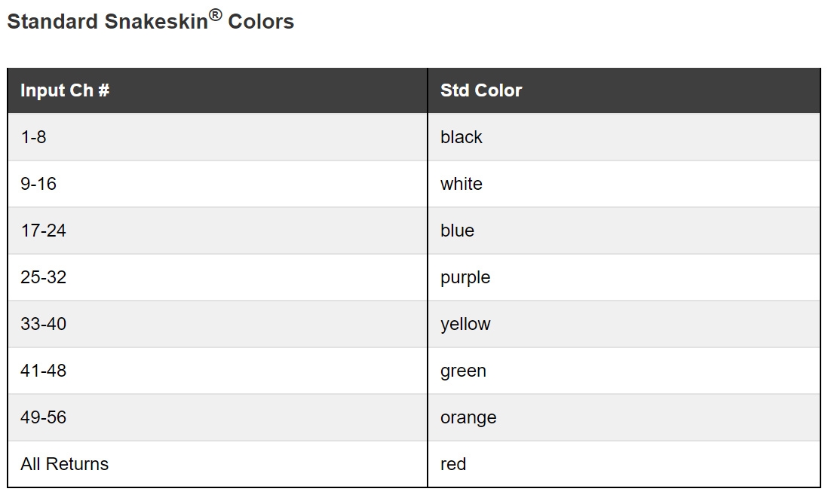
Task: Select the 'orange' color cell
Action: tap(468, 417)
